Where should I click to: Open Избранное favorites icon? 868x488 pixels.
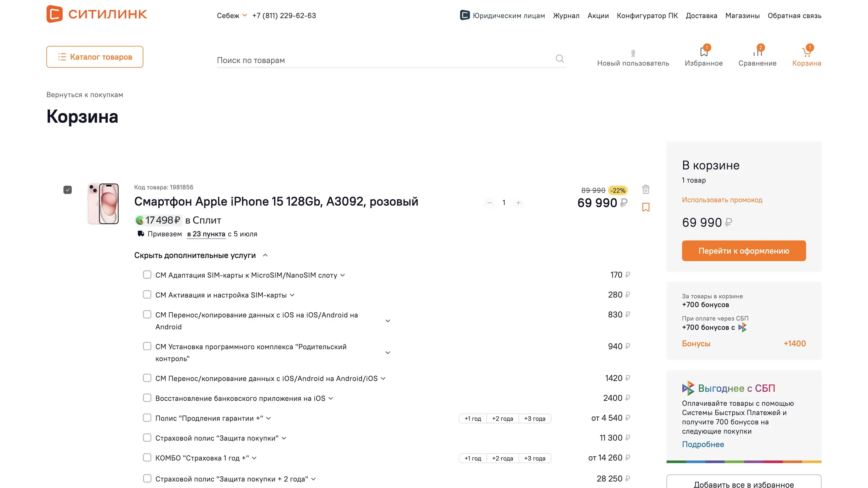(x=703, y=52)
